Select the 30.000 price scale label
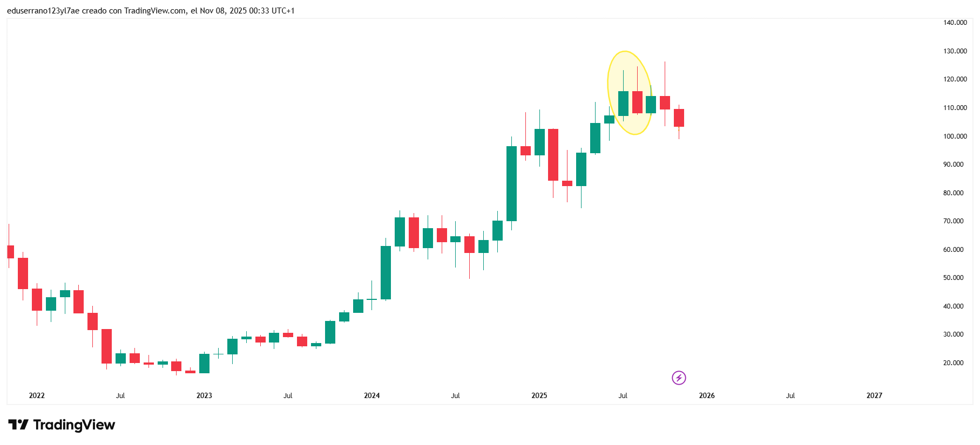This screenshot has width=980, height=445. [x=953, y=334]
